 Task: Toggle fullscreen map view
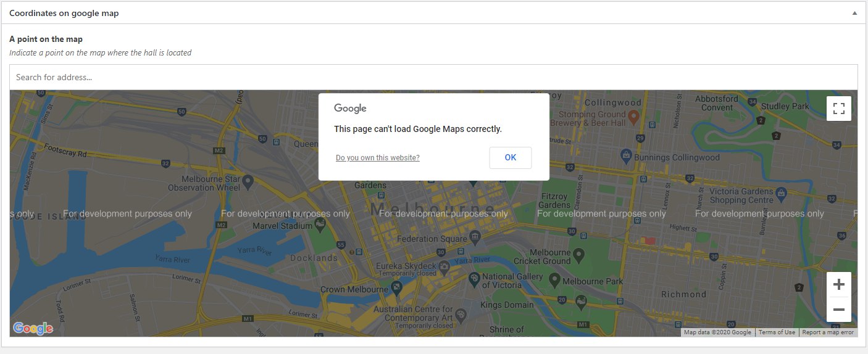click(838, 109)
